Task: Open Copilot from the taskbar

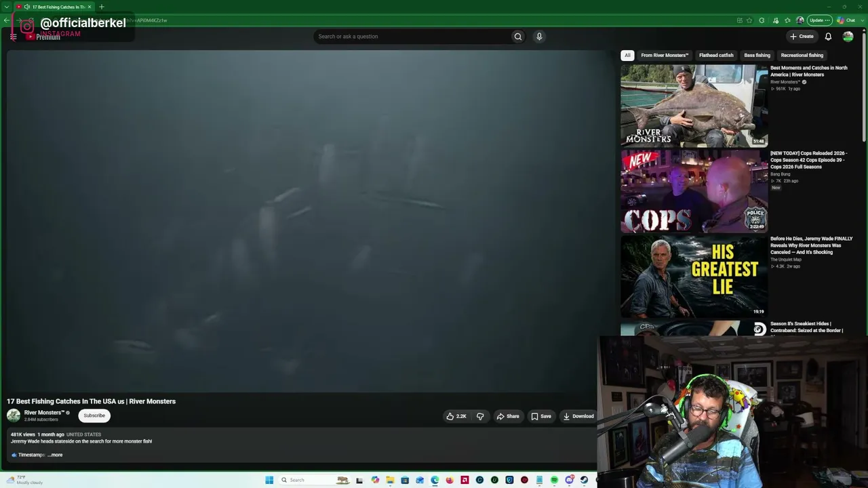Action: click(375, 480)
